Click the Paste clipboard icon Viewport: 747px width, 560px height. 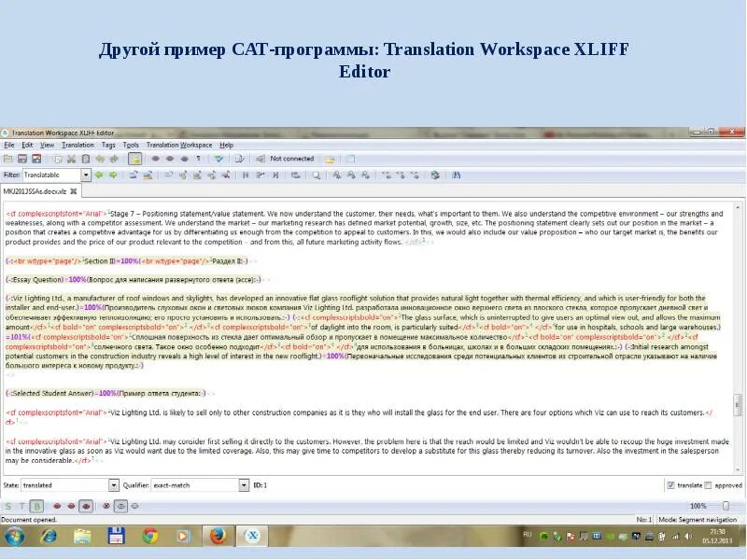click(x=86, y=159)
